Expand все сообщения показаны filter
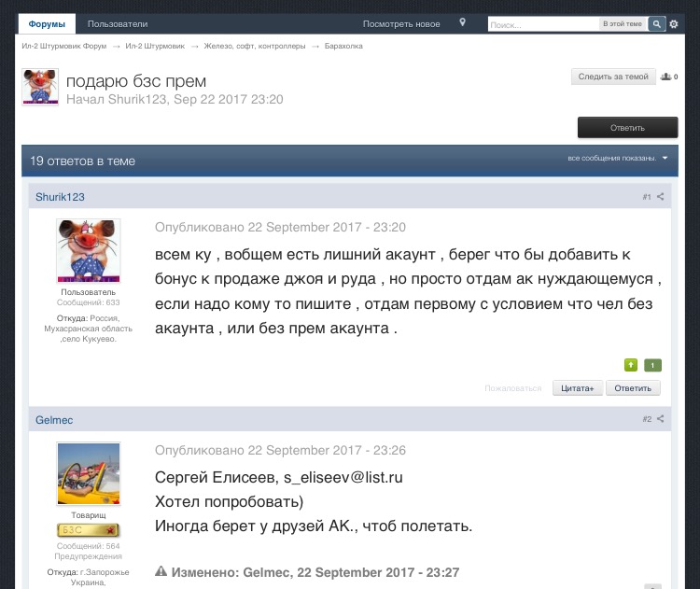The image size is (700, 589). pyautogui.click(x=618, y=158)
